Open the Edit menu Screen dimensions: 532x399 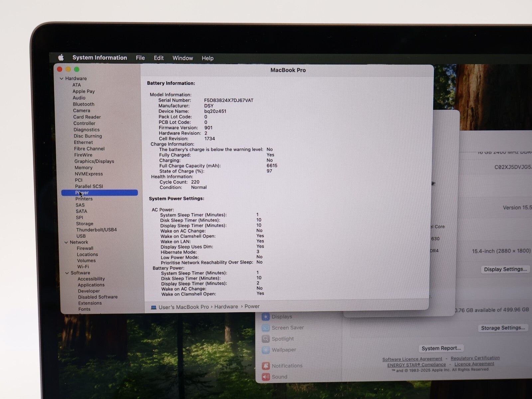coord(159,58)
